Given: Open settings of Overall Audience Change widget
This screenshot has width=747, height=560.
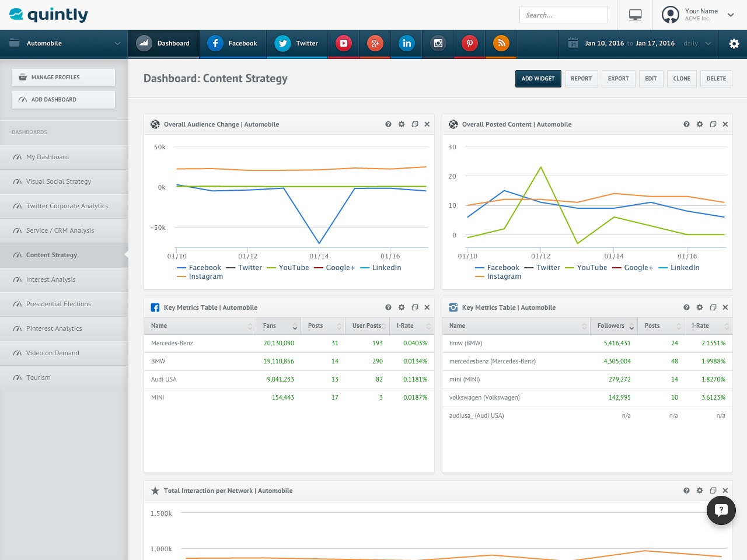Looking at the screenshot, I should (402, 124).
